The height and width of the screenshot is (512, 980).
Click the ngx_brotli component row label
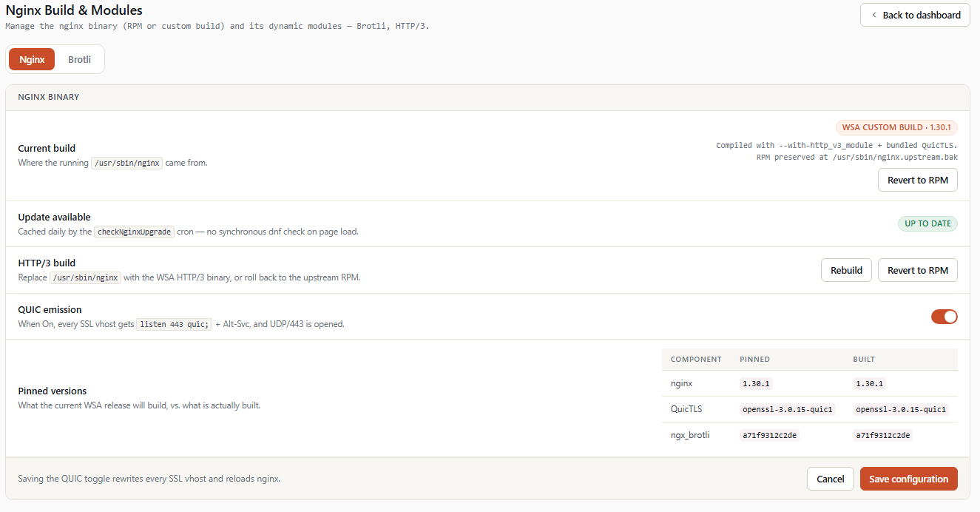click(x=690, y=435)
